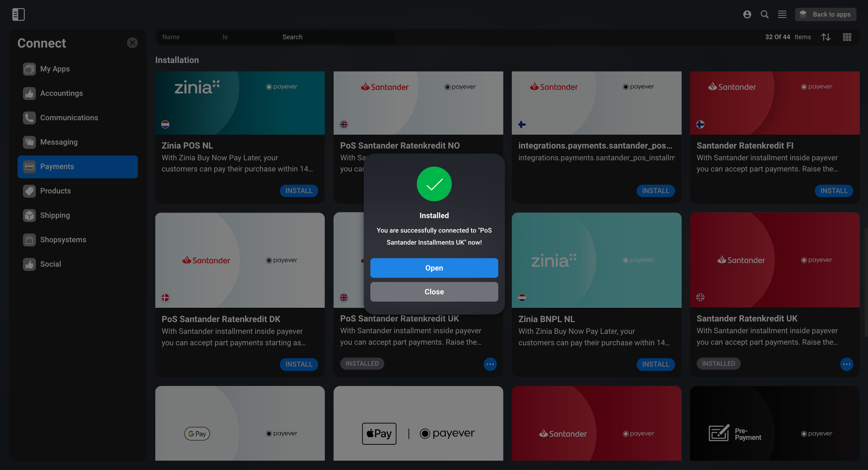
Task: Open the user account icon
Action: 747,14
